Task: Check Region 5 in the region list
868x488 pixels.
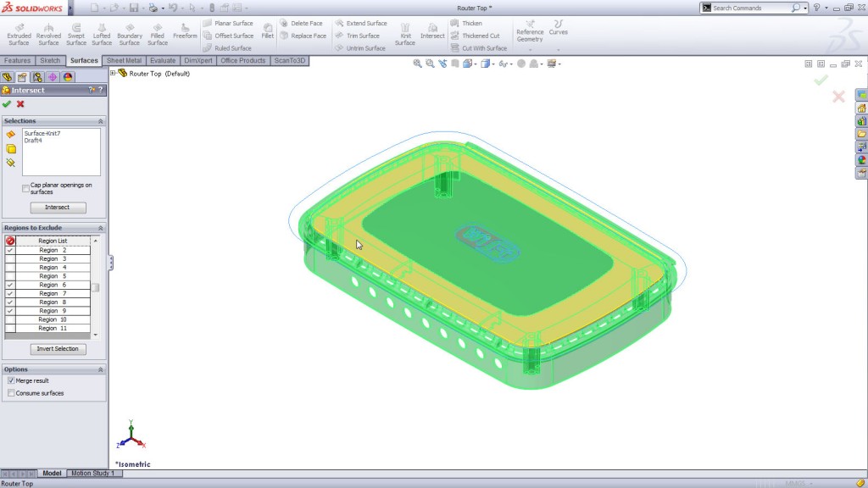Action: [x=10, y=276]
